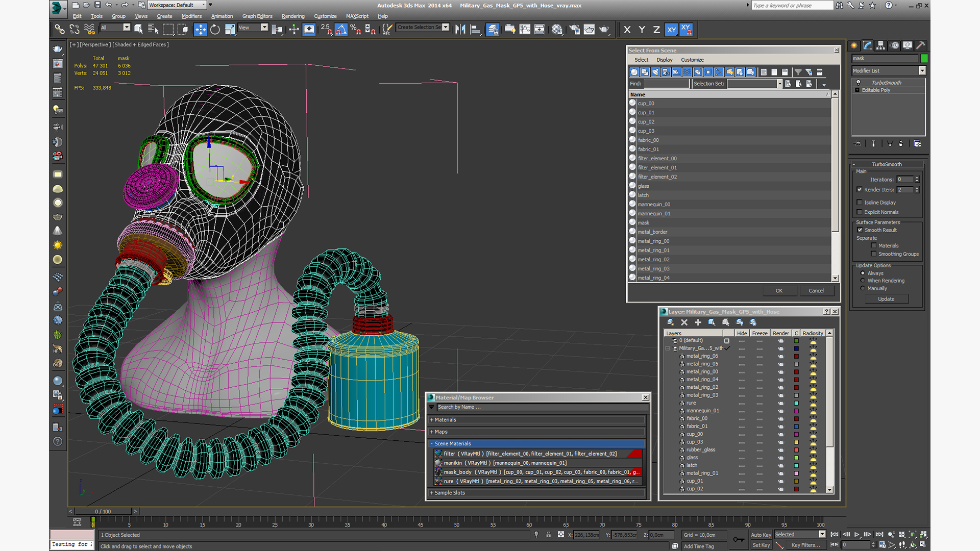Select When Rendering update option
The height and width of the screenshot is (551, 980).
coord(863,281)
